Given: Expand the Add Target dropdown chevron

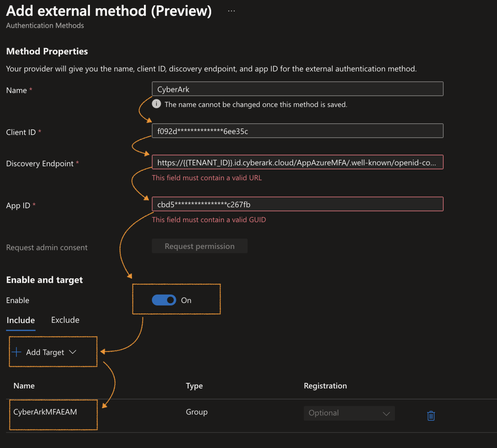Looking at the screenshot, I should point(73,352).
